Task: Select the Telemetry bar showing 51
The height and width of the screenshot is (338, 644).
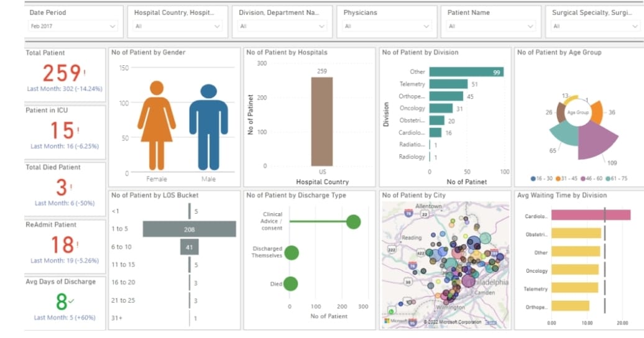Action: pyautogui.click(x=449, y=84)
